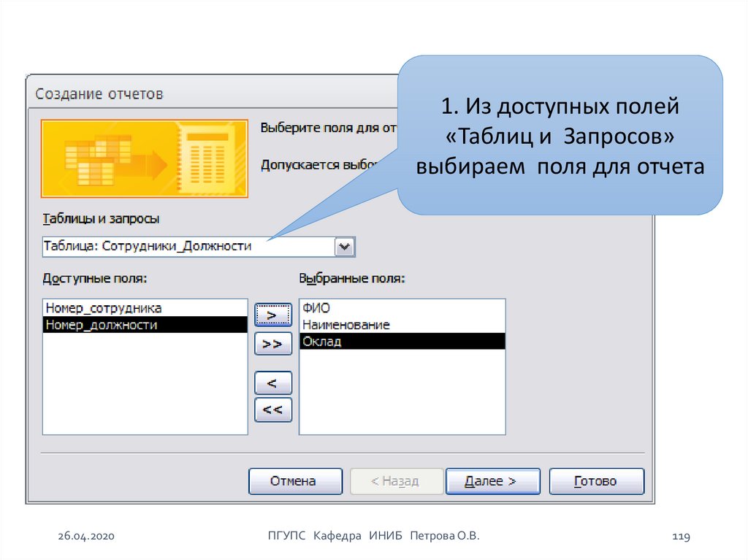Click empty space in Доступные поля list

pos(145,387)
